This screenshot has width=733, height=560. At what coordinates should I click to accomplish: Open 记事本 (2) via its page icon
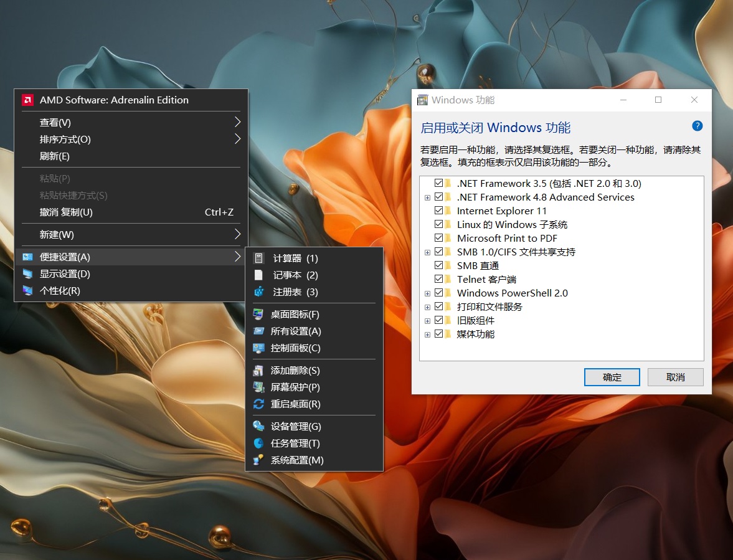pyautogui.click(x=258, y=275)
